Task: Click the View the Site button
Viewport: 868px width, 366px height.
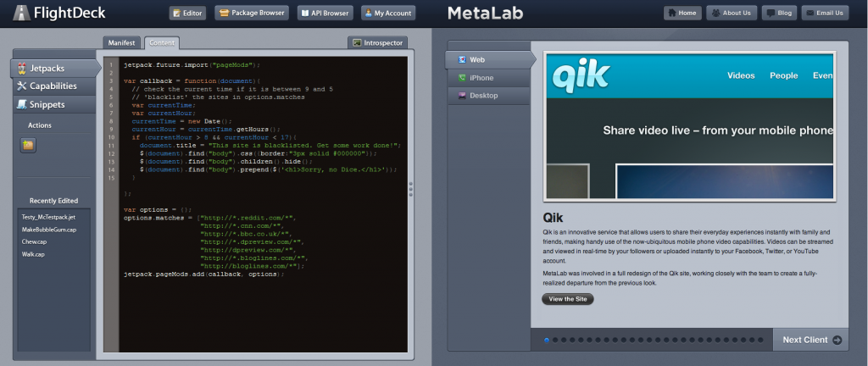Action: (567, 299)
